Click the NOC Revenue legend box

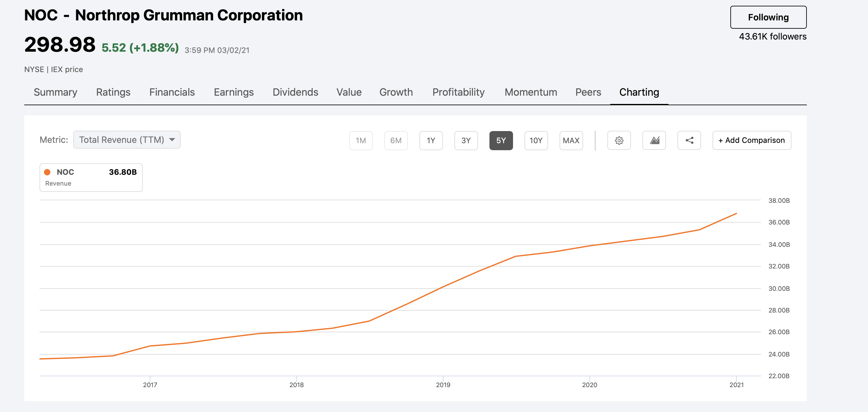point(91,178)
